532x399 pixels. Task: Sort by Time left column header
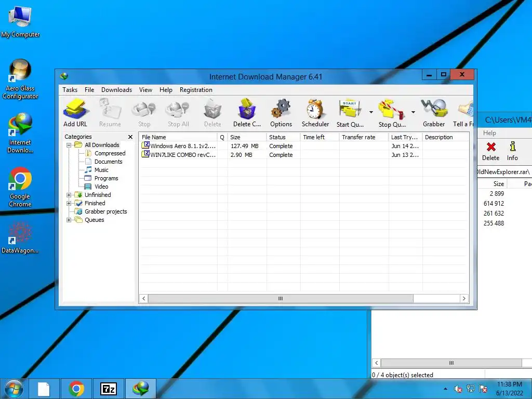click(x=320, y=137)
